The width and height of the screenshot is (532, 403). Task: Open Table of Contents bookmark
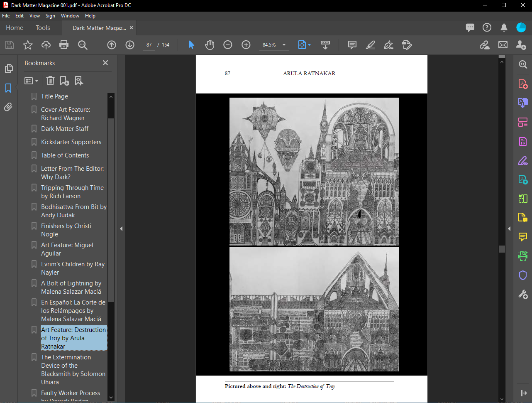point(65,155)
